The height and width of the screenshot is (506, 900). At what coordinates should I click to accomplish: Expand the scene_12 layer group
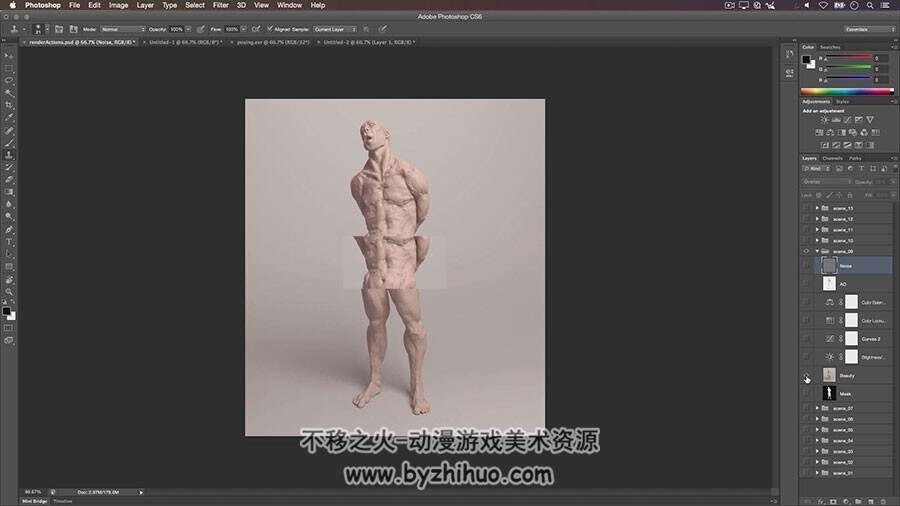tap(817, 219)
